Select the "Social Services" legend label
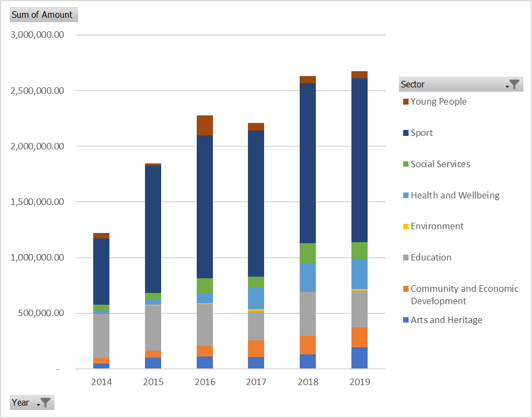 (440, 164)
